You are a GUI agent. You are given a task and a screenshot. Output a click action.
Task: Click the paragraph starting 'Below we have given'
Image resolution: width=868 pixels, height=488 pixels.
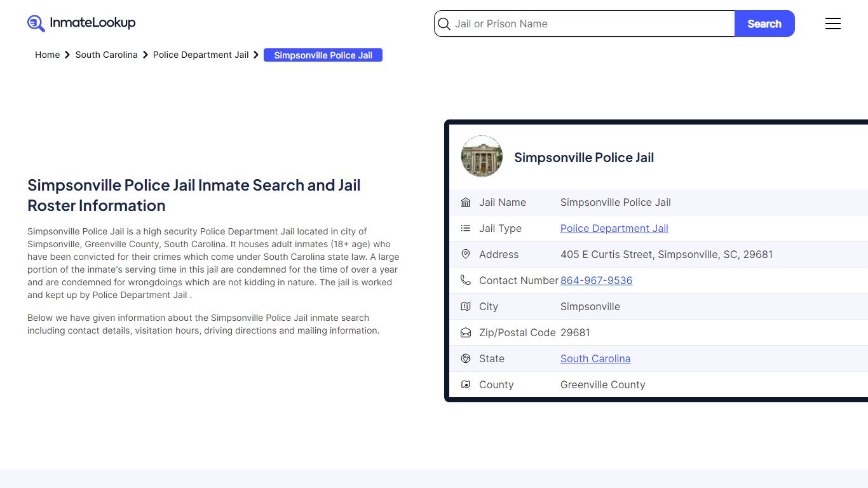(x=203, y=324)
